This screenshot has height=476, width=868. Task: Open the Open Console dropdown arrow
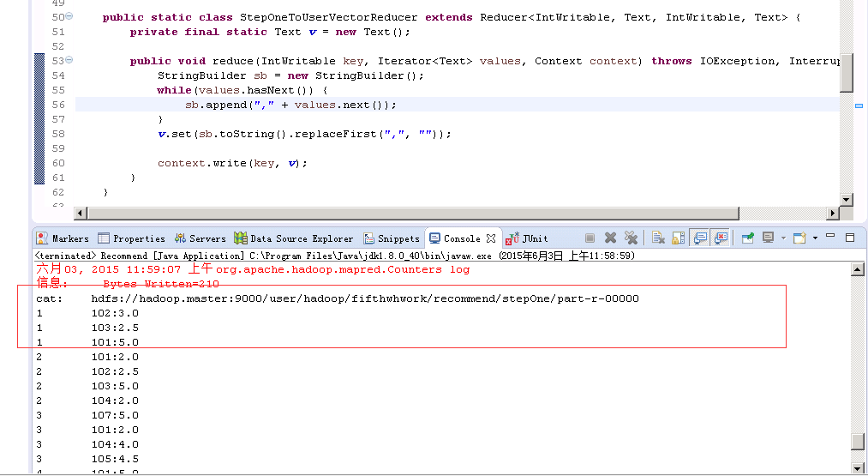click(x=815, y=238)
